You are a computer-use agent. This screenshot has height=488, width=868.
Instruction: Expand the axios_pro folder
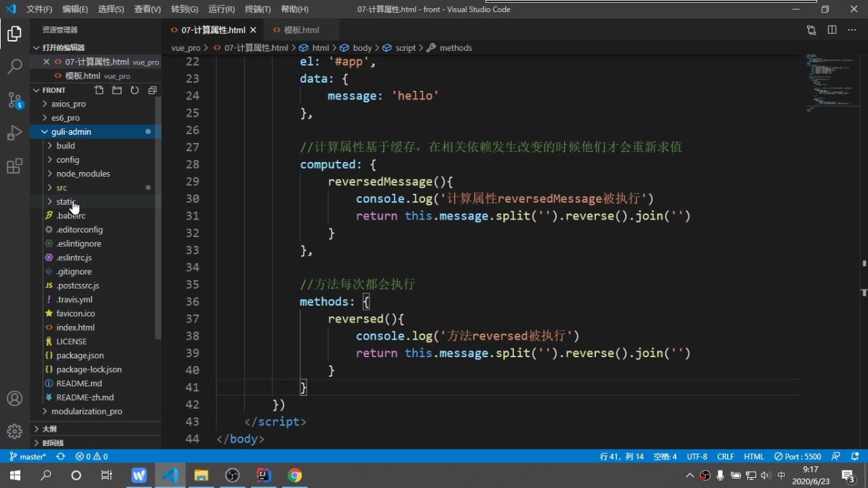pos(68,104)
